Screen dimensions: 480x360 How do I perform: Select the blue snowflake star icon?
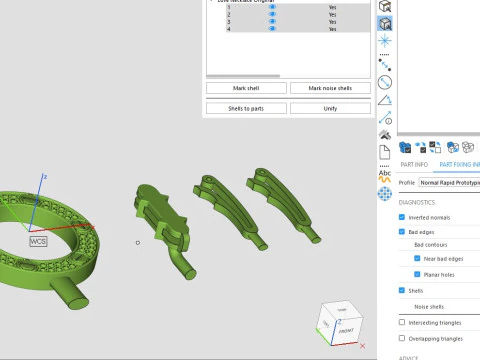pos(385,41)
